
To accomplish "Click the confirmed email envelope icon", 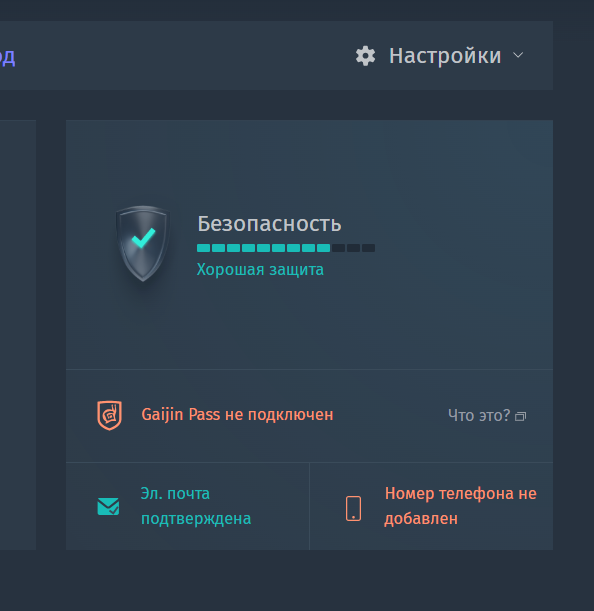I will 108,506.
